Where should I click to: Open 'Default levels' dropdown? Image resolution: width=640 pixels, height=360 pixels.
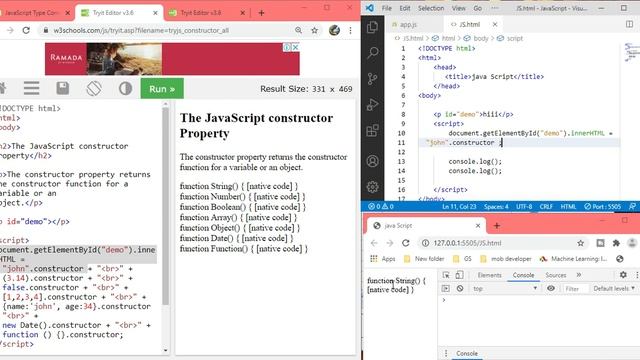click(x=614, y=289)
